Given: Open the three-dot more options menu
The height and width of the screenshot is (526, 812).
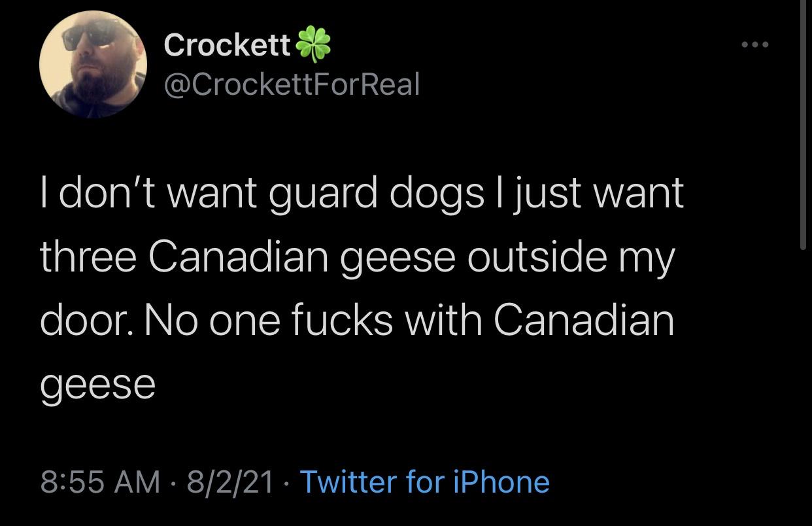Looking at the screenshot, I should coord(755,45).
